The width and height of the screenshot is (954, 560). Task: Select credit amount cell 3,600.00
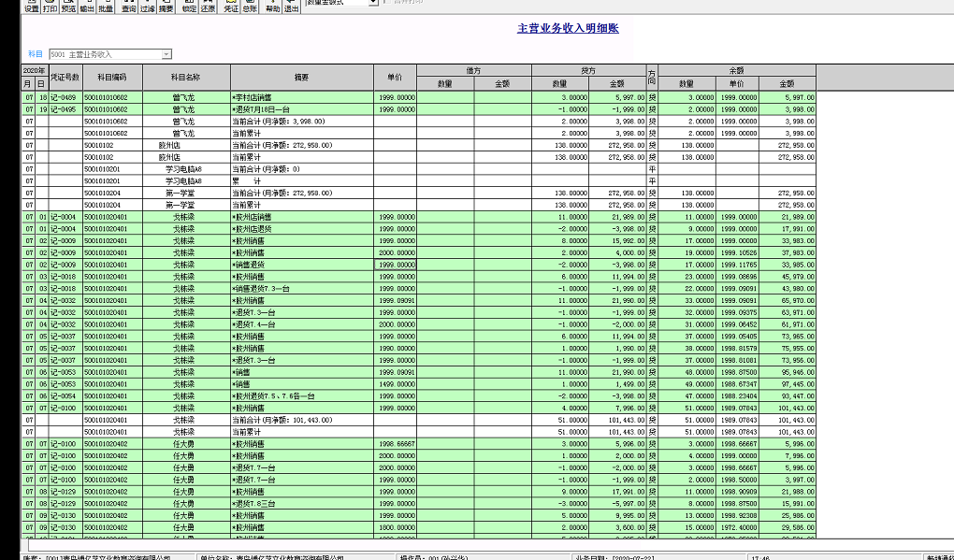[617, 528]
